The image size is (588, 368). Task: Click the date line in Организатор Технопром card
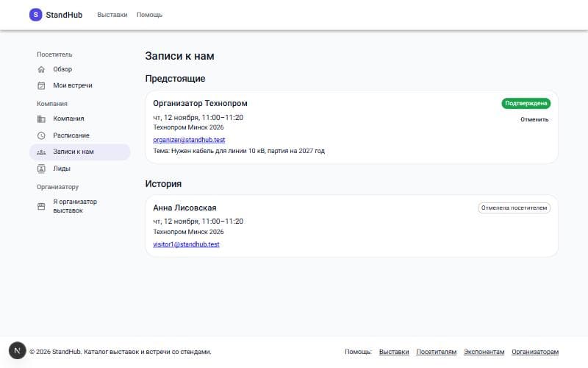pos(198,118)
